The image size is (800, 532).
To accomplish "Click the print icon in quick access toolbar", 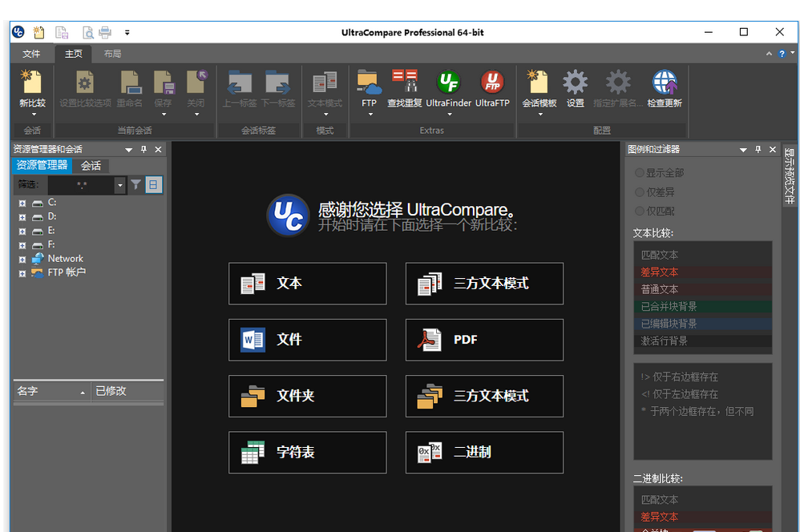I will coord(105,33).
